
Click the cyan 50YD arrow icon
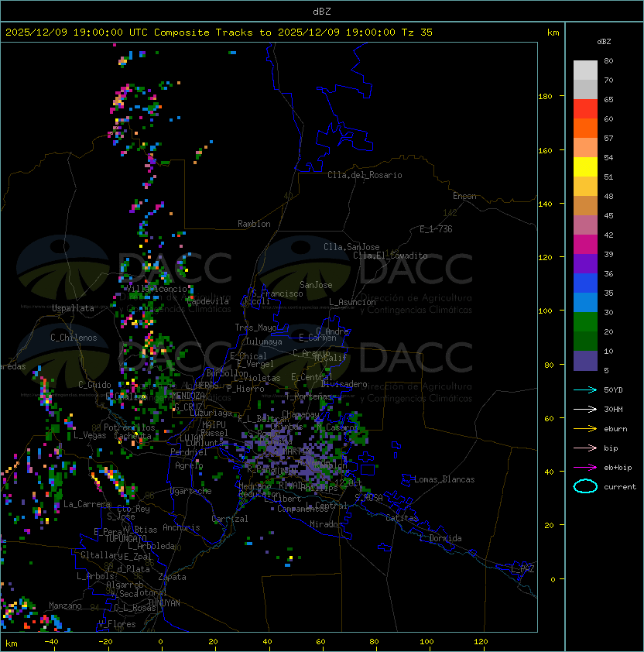coord(585,390)
